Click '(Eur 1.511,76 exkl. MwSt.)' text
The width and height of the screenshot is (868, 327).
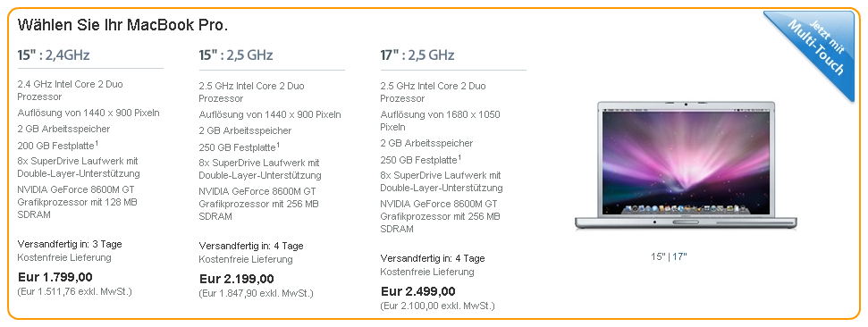[x=75, y=291]
